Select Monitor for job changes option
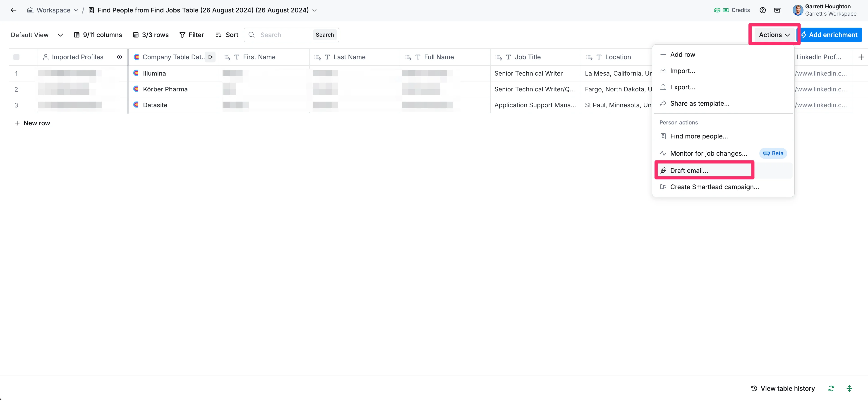Screen dimensions: 868x400 [x=708, y=153]
